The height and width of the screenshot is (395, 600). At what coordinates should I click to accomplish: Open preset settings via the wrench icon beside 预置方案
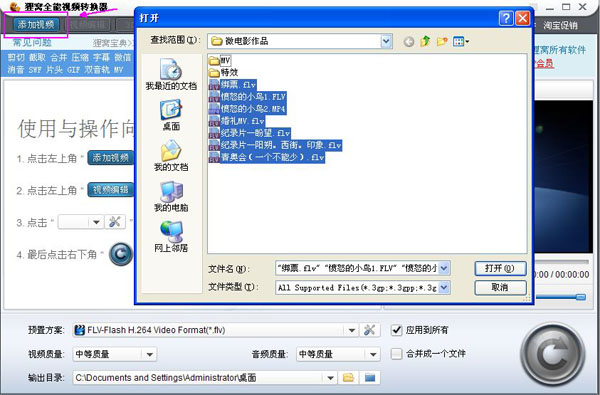point(369,330)
